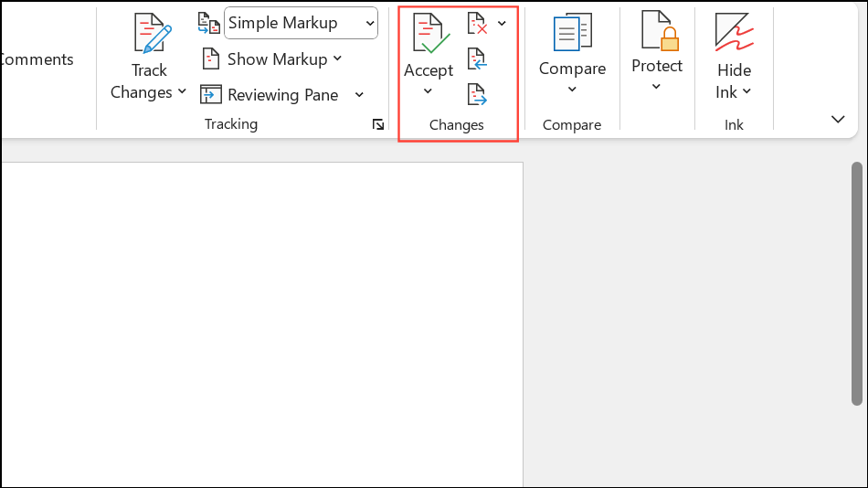Open the Reject dropdown arrow
The height and width of the screenshot is (488, 868).
[x=502, y=24]
